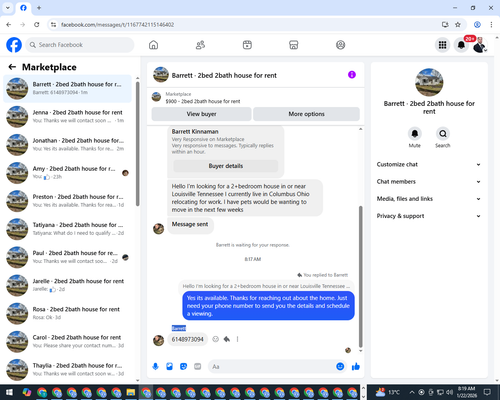Mute this conversation with the bell icon
The height and width of the screenshot is (400, 500).
(415, 134)
